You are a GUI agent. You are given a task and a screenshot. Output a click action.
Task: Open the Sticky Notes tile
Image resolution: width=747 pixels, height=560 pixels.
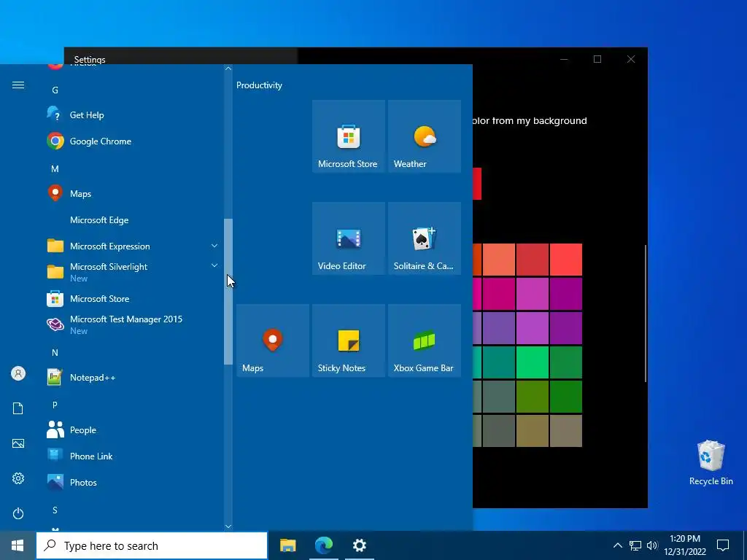(x=348, y=341)
